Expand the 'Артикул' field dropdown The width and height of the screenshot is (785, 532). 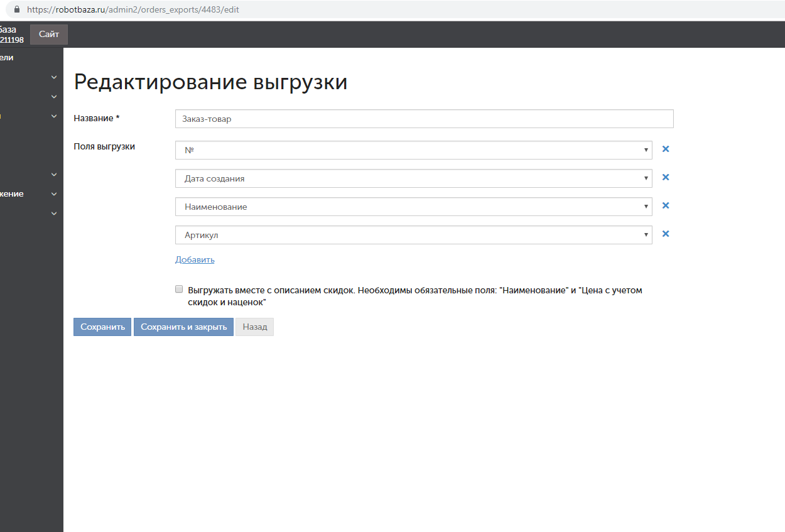click(414, 235)
